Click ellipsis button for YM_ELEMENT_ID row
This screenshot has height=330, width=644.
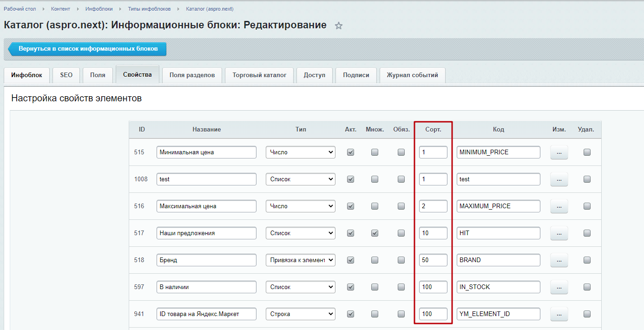[559, 314]
